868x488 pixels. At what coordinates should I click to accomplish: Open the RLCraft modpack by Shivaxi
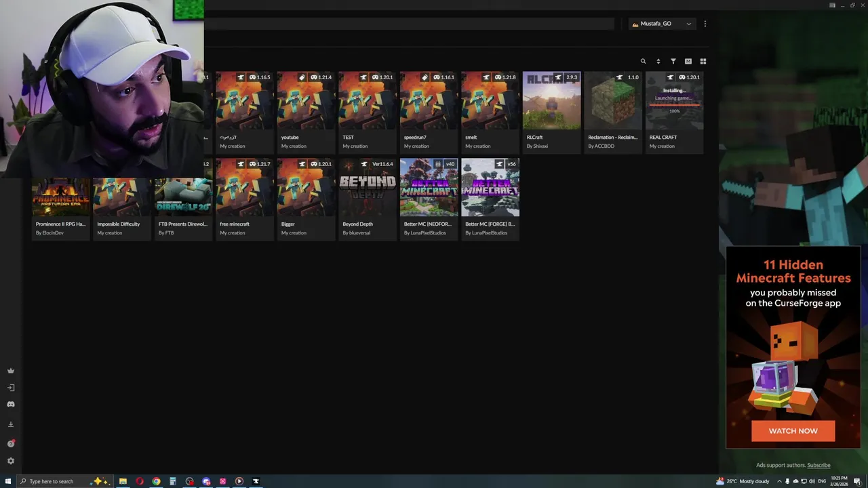pyautogui.click(x=551, y=113)
